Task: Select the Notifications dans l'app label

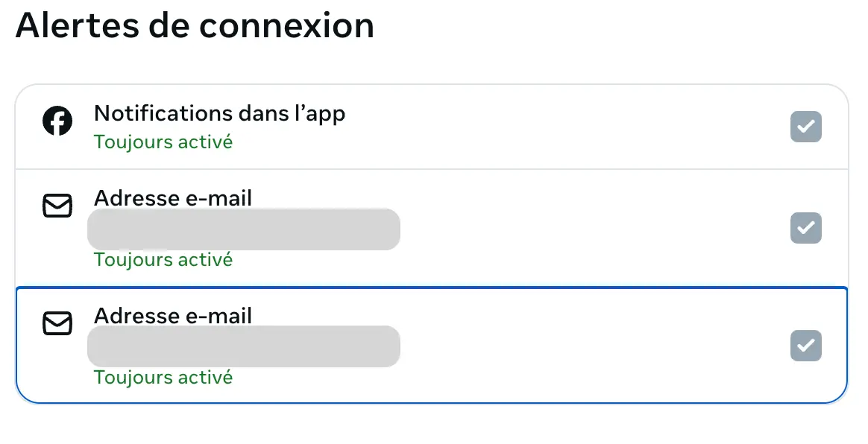Action: (219, 113)
